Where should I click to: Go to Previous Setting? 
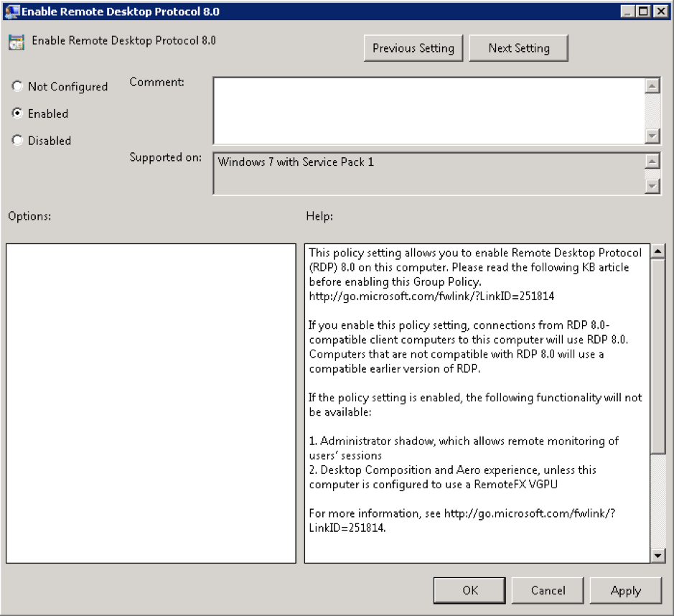(413, 48)
